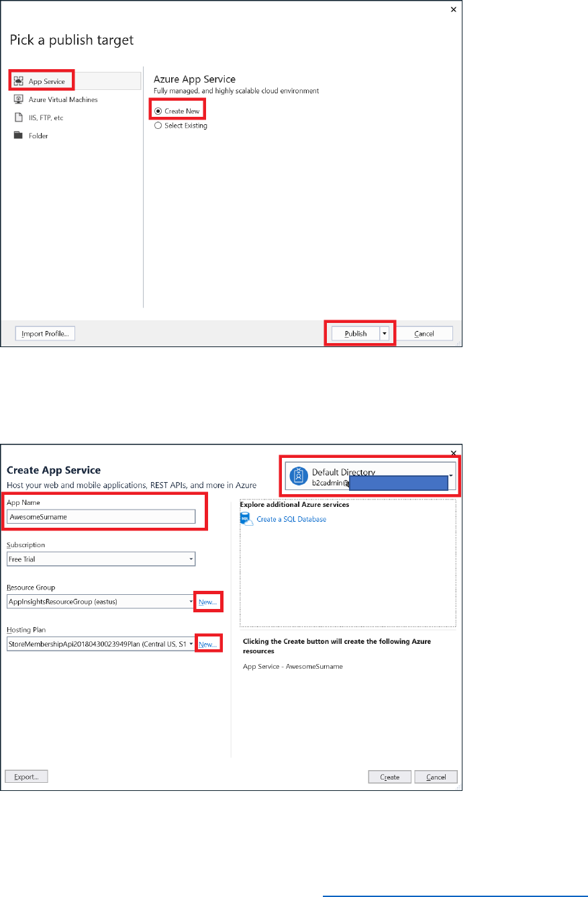The image size is (588, 897).
Task: Click New link beside Resource Group
Action: 207,602
